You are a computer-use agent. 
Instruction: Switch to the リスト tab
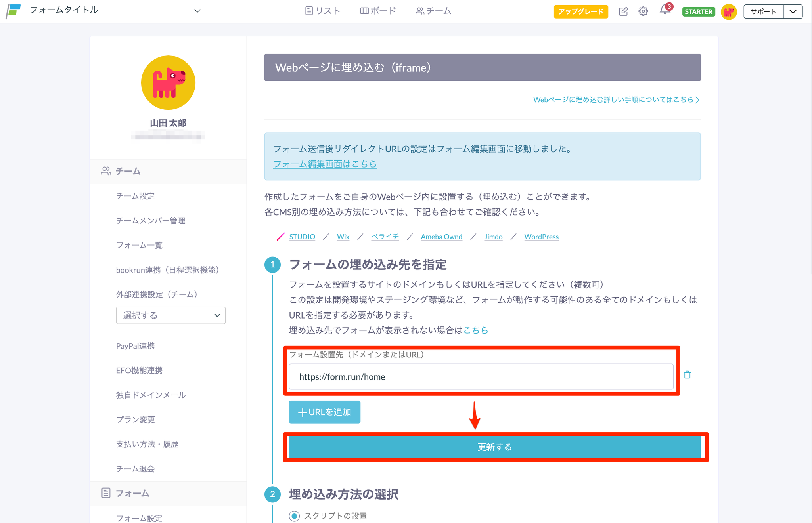(x=323, y=11)
